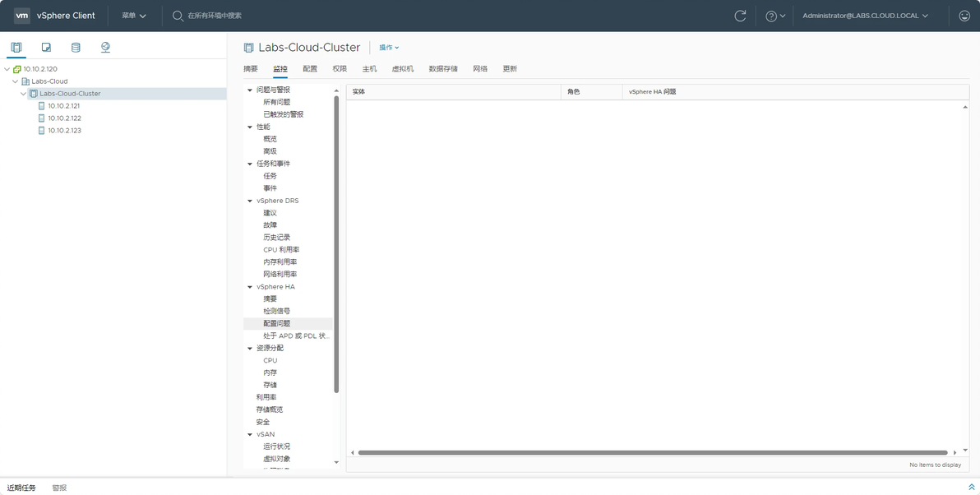Collapse the vSphere HA section
Viewport: 980px width, 495px height.
(250, 287)
